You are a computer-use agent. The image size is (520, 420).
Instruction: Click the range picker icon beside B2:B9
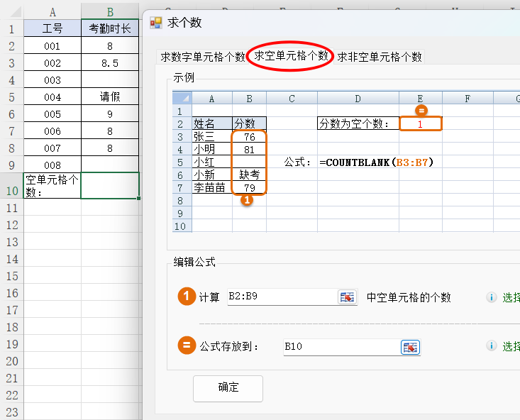tap(347, 297)
